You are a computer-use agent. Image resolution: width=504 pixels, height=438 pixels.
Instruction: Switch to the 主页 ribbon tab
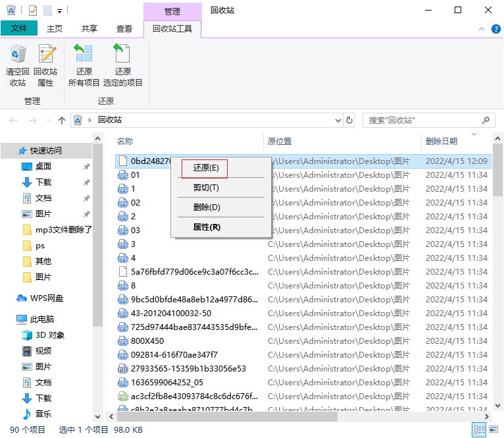(55, 29)
